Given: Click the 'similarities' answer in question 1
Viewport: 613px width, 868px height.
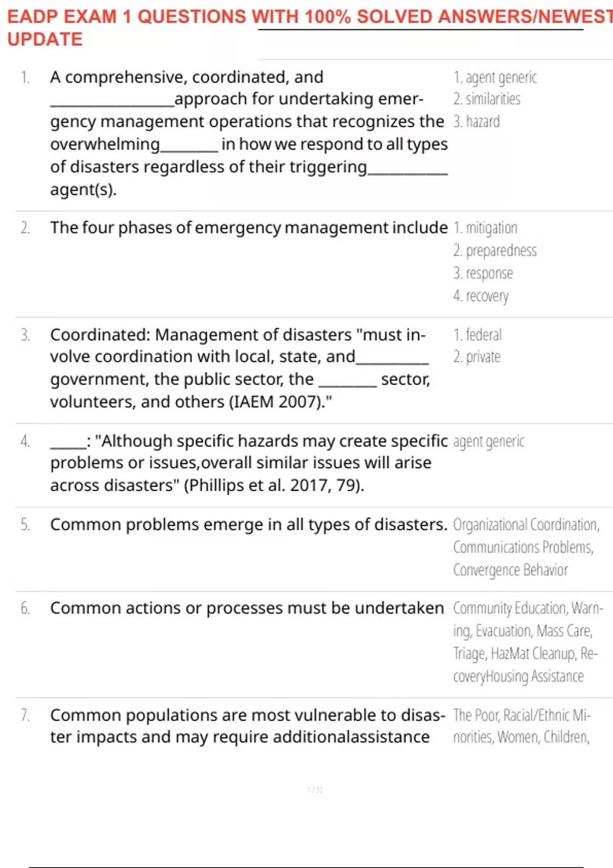Looking at the screenshot, I should point(487,99).
